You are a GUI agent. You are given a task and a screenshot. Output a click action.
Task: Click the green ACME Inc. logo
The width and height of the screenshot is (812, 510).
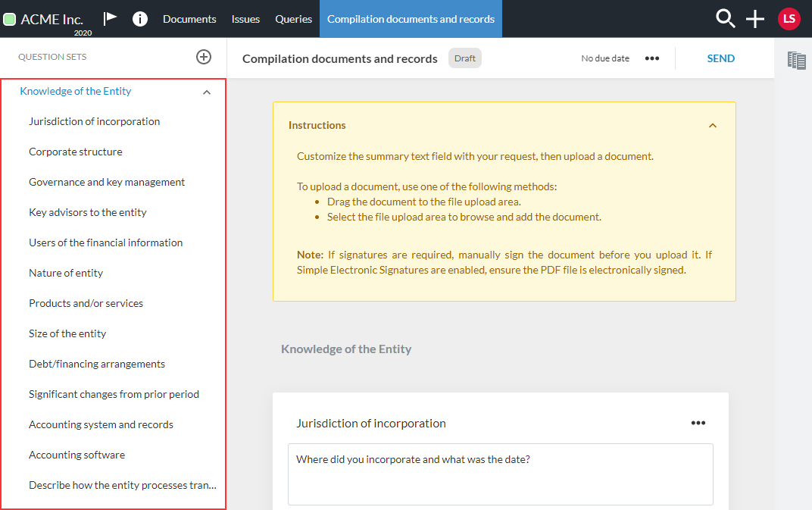pos(11,18)
